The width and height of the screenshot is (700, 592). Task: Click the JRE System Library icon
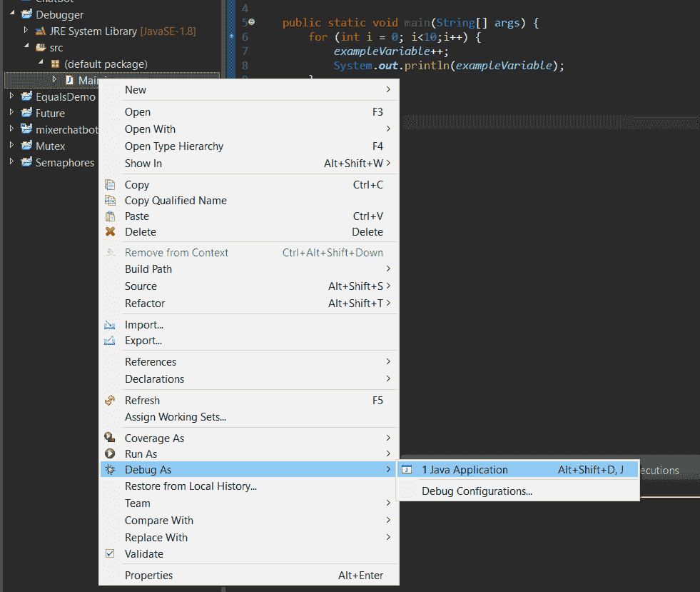pos(41,31)
